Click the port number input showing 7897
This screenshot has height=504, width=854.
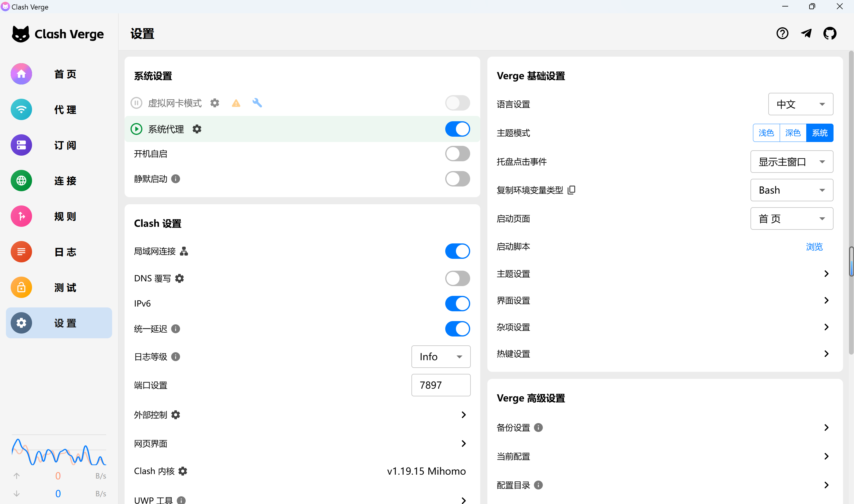(x=440, y=385)
